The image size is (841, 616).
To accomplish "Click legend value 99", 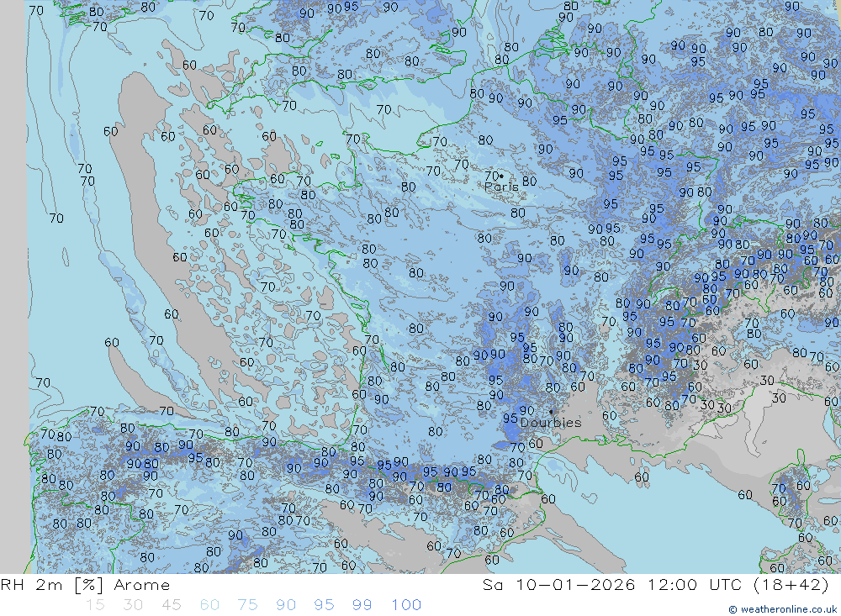I will point(362,605).
